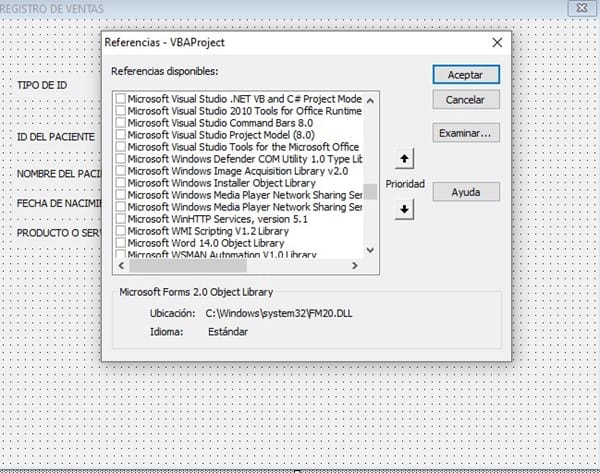Viewport: 600px width, 473px height.
Task: Tick Microsoft Visual Studio Project Model (8.0) checkbox
Action: 121,135
